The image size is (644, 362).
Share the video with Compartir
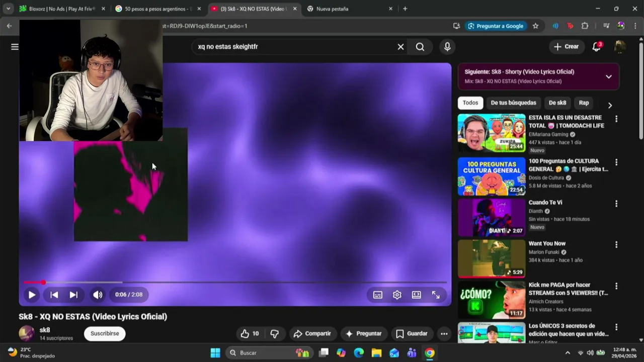click(x=312, y=334)
